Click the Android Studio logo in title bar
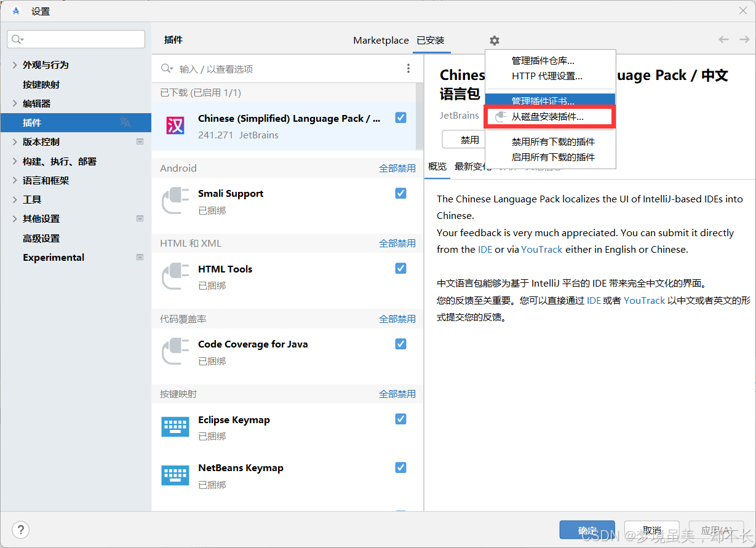The image size is (756, 548). click(x=16, y=11)
